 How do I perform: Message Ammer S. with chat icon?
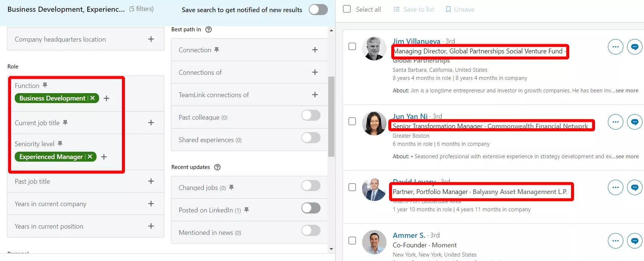(635, 241)
